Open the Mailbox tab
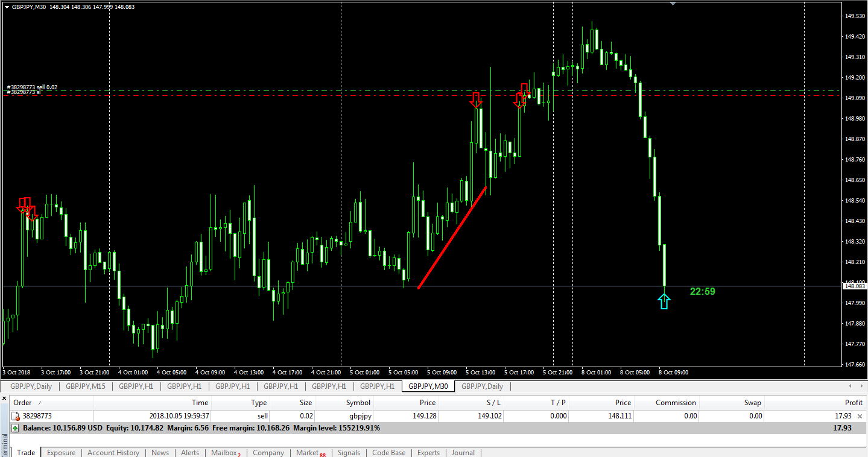Screen dimensions: 868x457 tap(223, 453)
